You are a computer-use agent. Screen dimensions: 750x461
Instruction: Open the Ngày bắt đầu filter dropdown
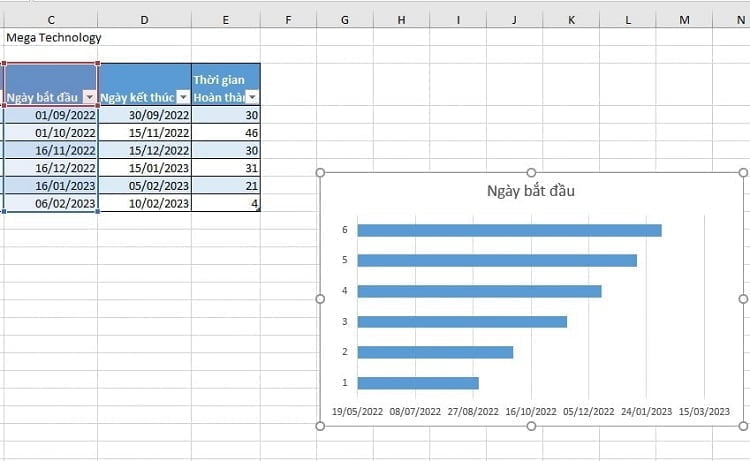pos(89,97)
